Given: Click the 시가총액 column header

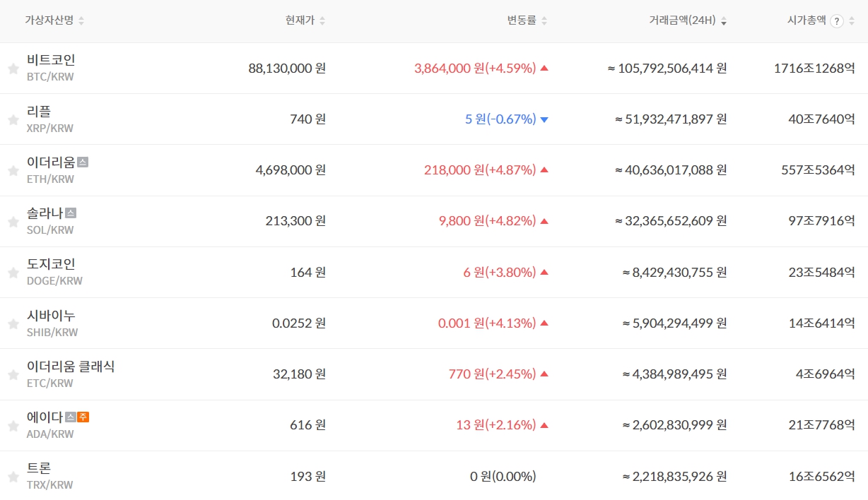Looking at the screenshot, I should (x=806, y=21).
